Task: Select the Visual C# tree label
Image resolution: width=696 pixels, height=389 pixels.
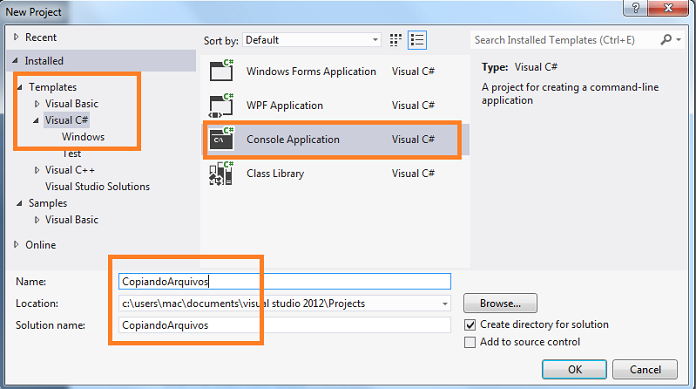Action: pos(67,120)
